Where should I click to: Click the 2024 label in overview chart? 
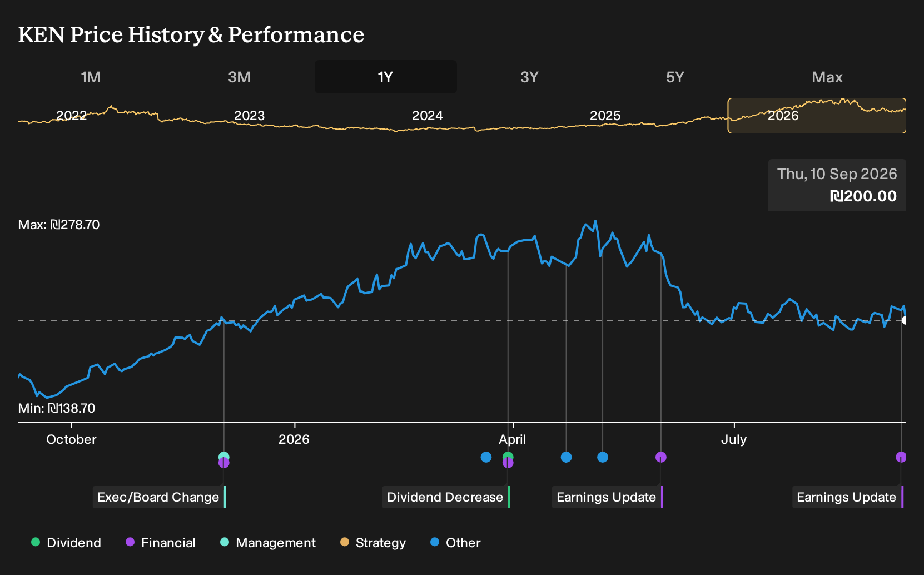pos(427,116)
